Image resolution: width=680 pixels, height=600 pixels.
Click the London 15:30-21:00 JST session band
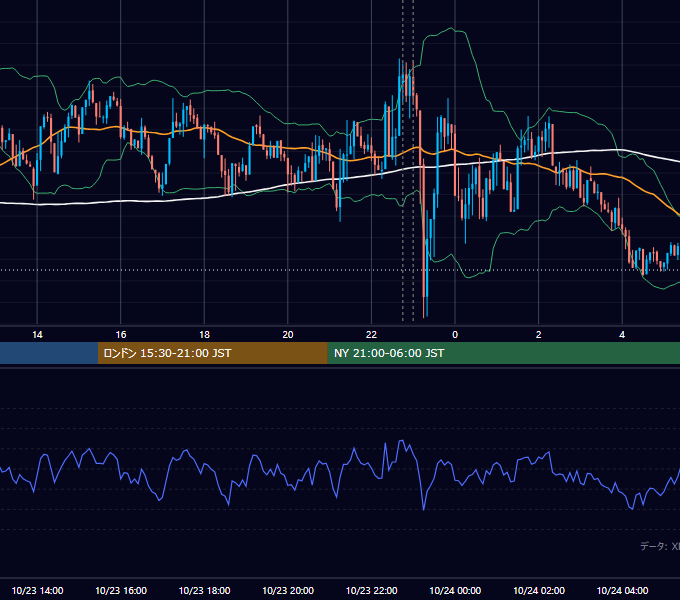tap(212, 353)
